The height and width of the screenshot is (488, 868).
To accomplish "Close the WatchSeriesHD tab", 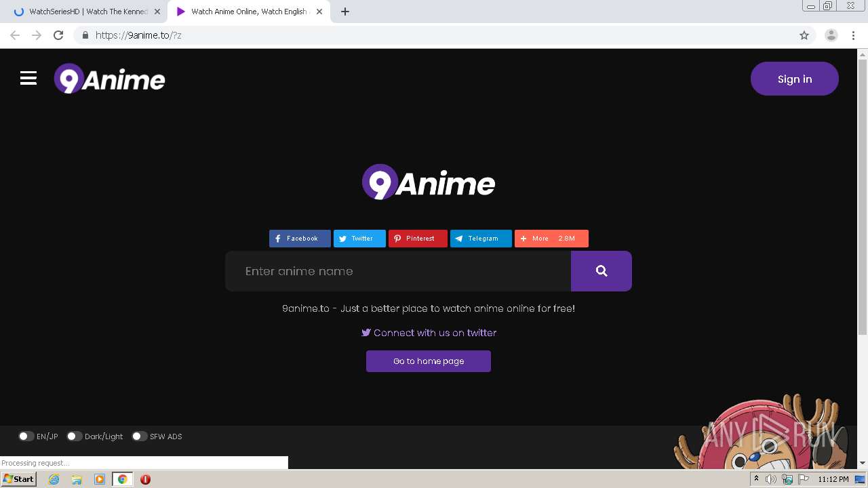I will pyautogui.click(x=157, y=12).
